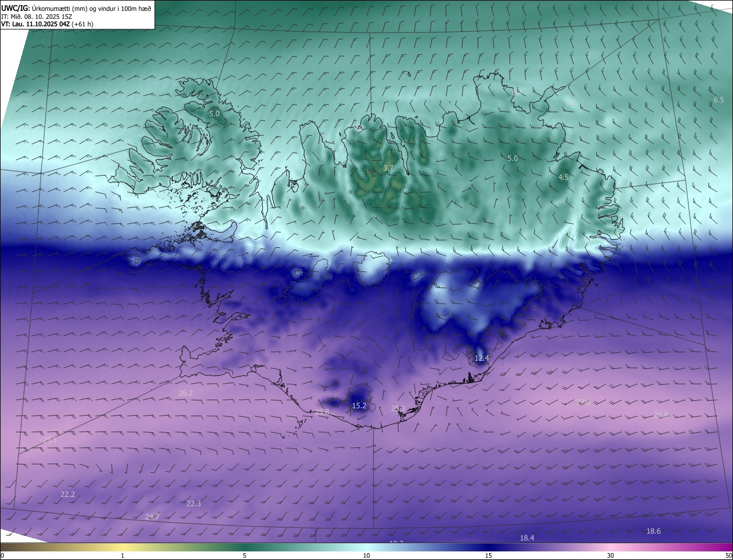This screenshot has width=733, height=560.
Task: Click the UWC/IG Úrkomumætti title line
Action: click(76, 7)
